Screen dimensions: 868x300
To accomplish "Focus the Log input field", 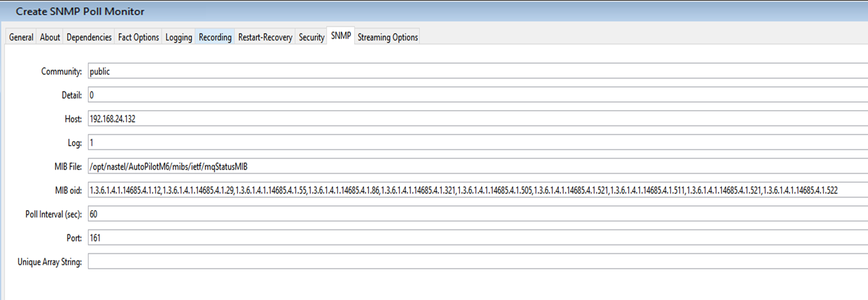I will coord(478,142).
